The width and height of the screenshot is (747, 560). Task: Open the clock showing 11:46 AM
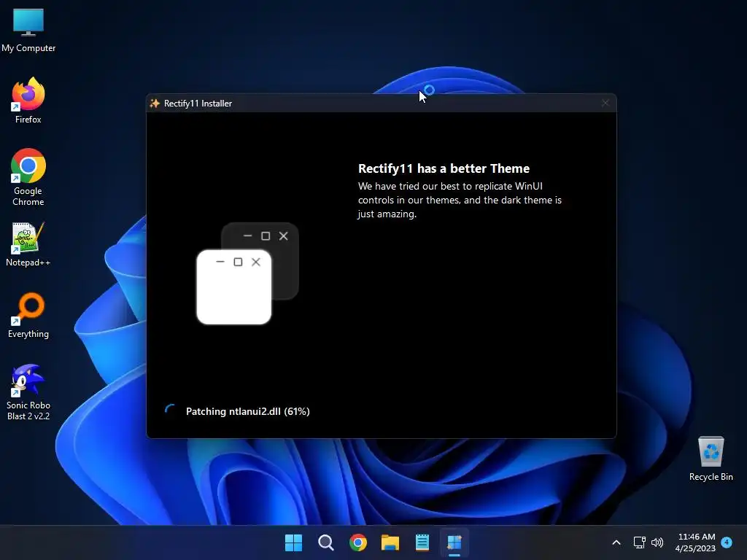pos(695,542)
